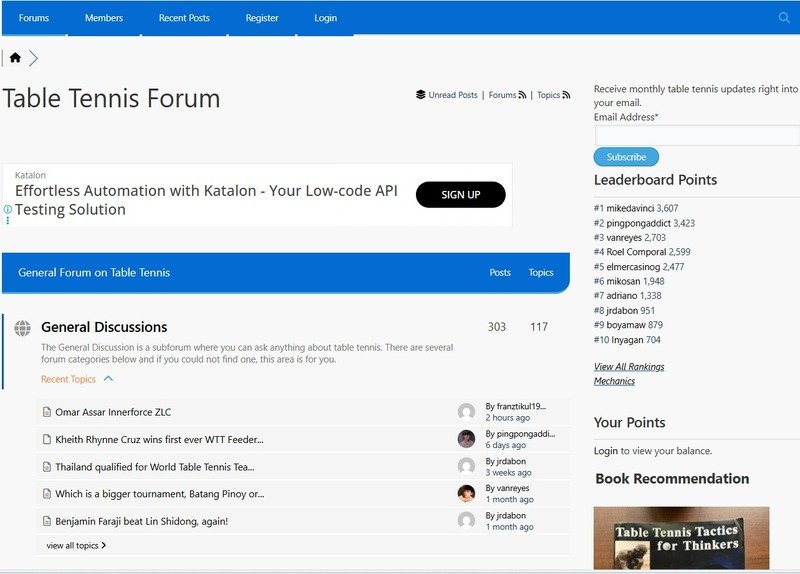
Task: Open Omar Assar Innerforce ZLC topic
Action: 113,412
